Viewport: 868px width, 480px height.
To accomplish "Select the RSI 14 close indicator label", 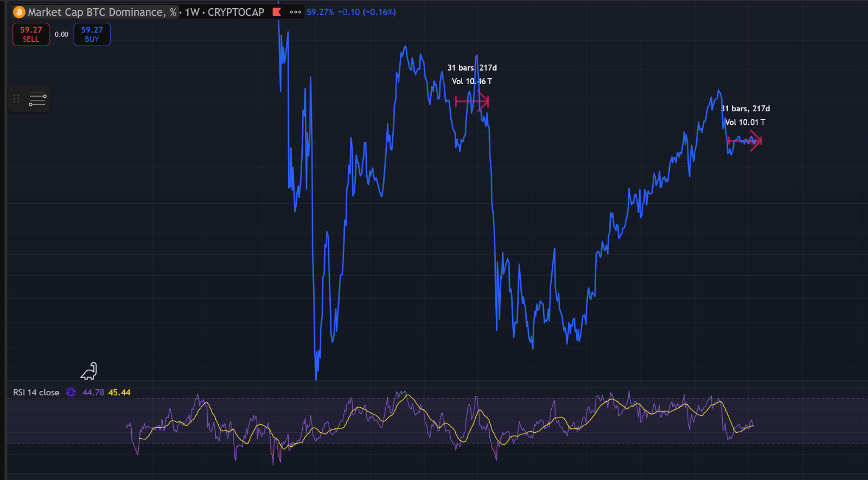I will click(36, 392).
